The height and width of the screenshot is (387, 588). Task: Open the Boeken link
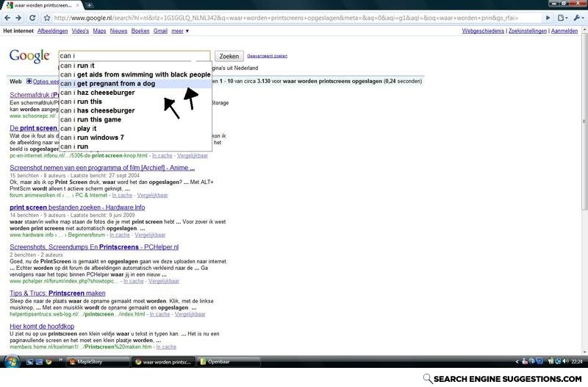(x=140, y=31)
